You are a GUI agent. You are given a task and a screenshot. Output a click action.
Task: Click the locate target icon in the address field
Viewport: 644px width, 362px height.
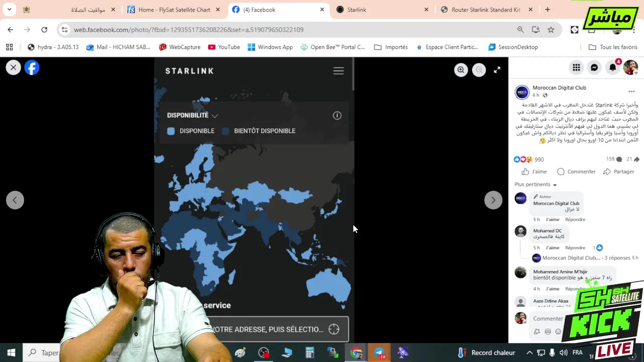pyautogui.click(x=334, y=329)
